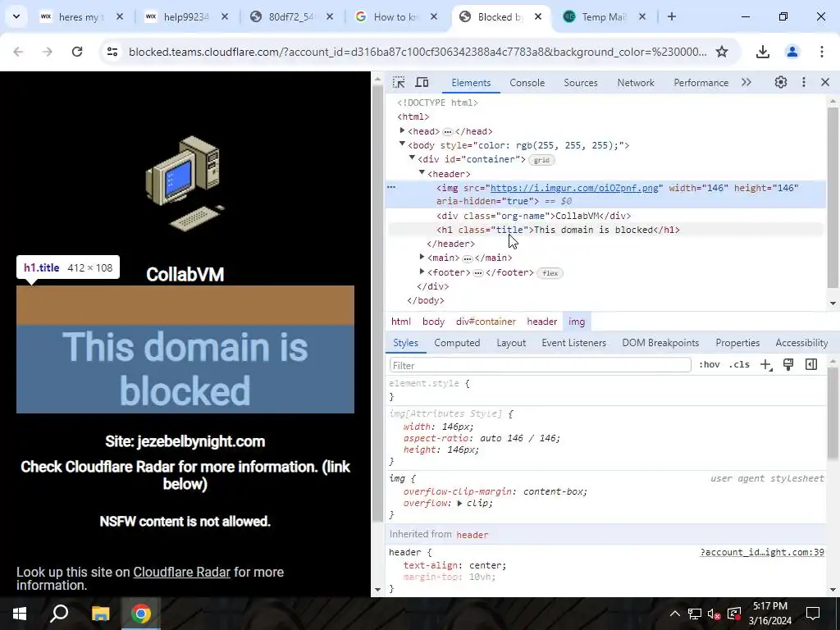Open the Console panel tab
Viewport: 840px width, 630px height.
527,83
